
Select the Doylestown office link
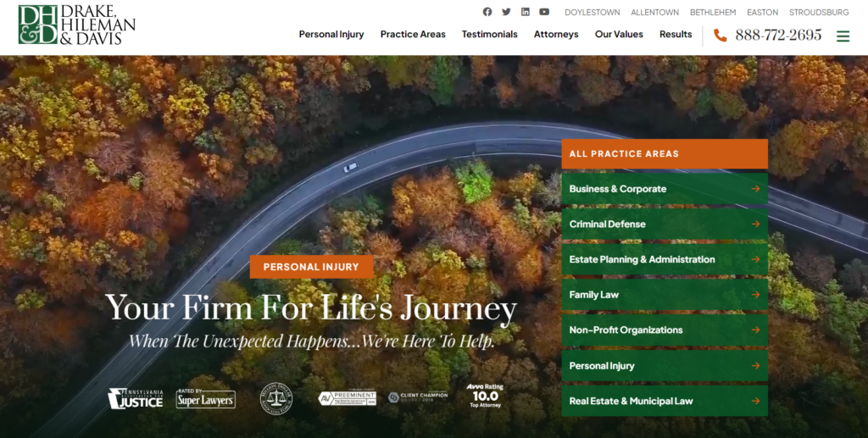pos(592,12)
